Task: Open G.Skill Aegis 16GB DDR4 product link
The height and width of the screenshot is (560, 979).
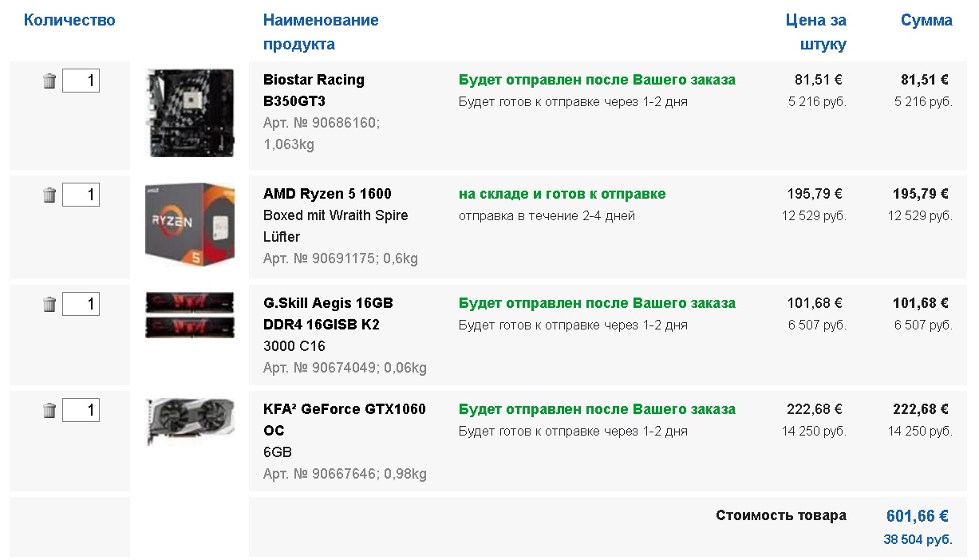Action: click(x=328, y=314)
